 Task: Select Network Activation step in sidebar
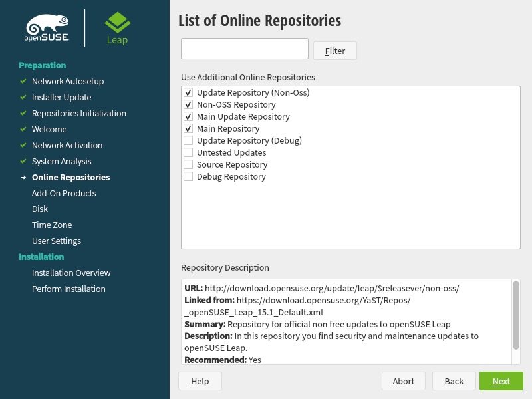tap(67, 145)
